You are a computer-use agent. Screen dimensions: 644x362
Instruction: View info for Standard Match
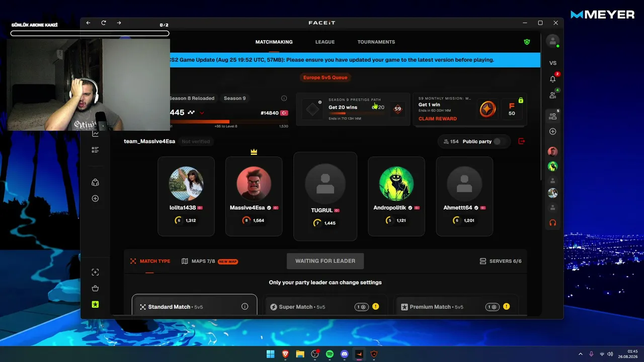click(x=245, y=307)
